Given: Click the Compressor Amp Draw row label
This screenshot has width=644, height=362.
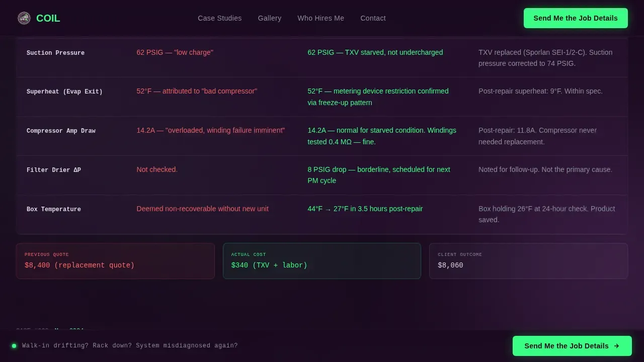Looking at the screenshot, I should tap(61, 131).
